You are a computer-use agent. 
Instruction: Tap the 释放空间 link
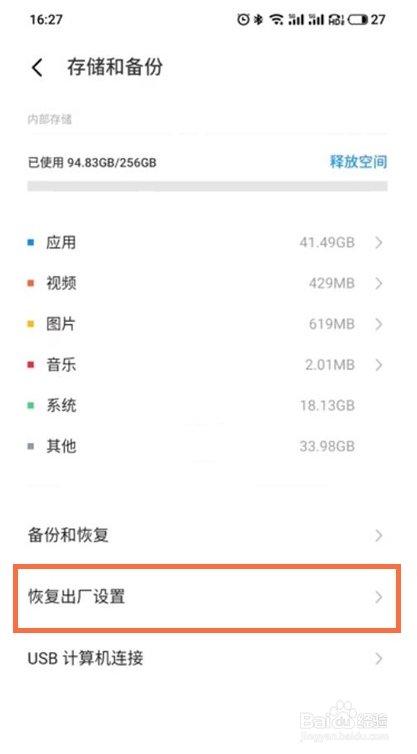tap(358, 162)
